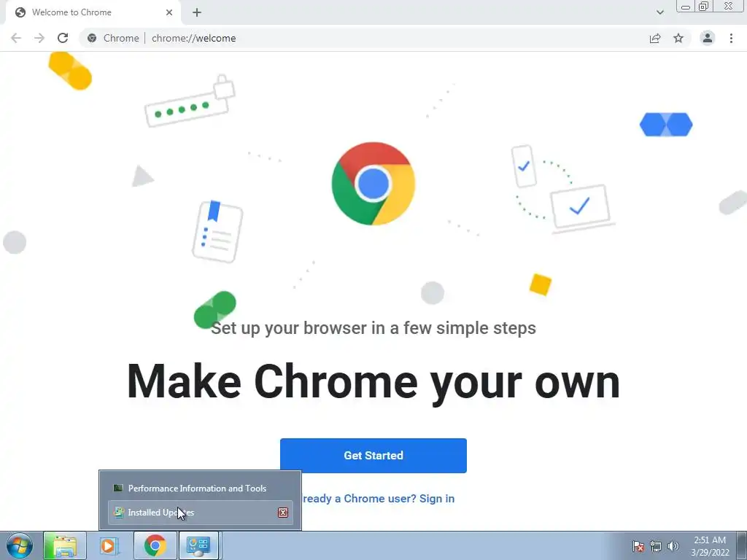Screen dimensions: 747x560
Task: Click the Chrome taskbar icon
Action: click(155, 545)
